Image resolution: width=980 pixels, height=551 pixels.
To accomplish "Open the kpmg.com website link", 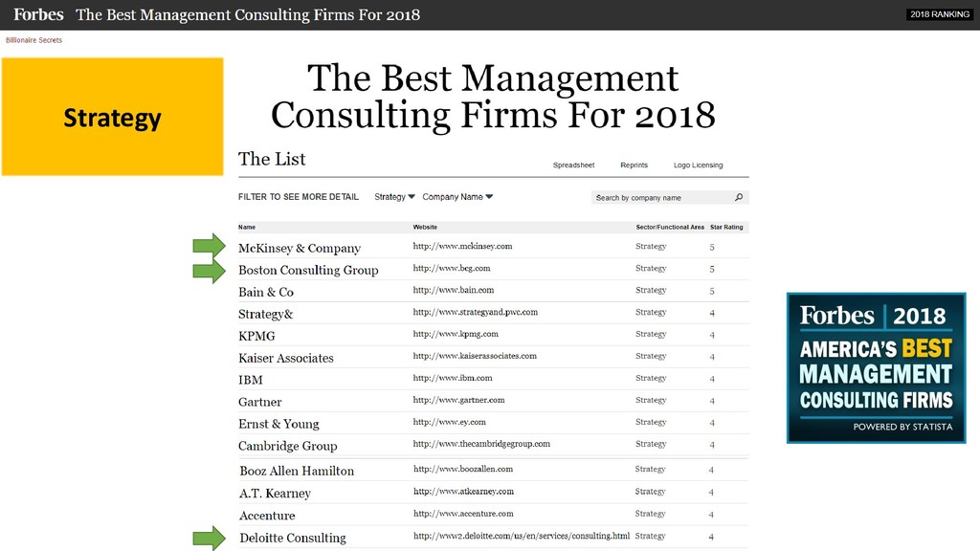I will tap(456, 334).
